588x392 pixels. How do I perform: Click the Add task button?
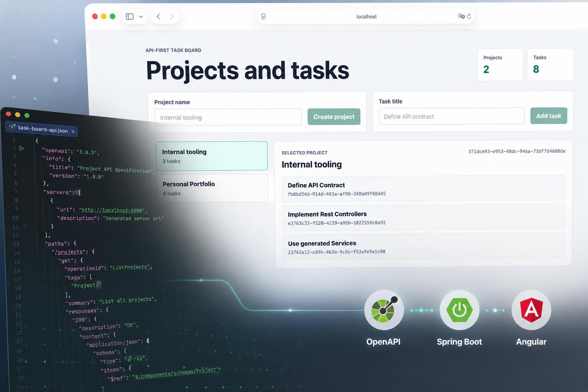(x=549, y=116)
